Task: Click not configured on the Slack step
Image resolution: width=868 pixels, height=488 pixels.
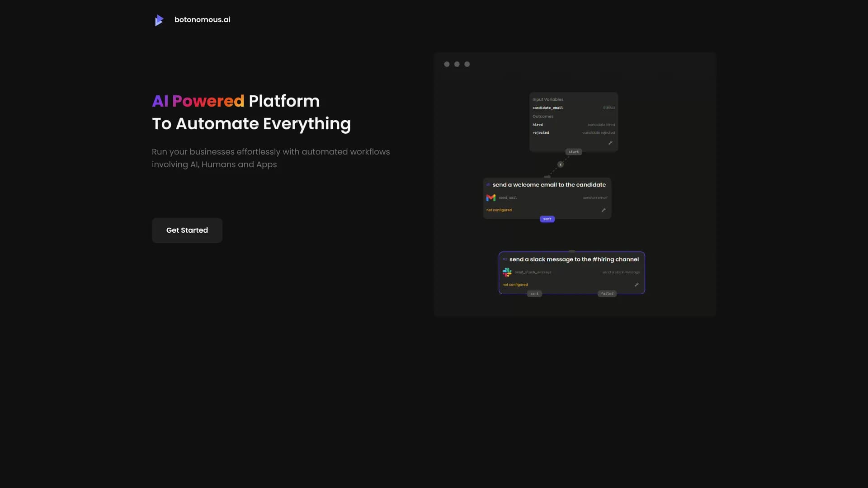Action: point(515,285)
